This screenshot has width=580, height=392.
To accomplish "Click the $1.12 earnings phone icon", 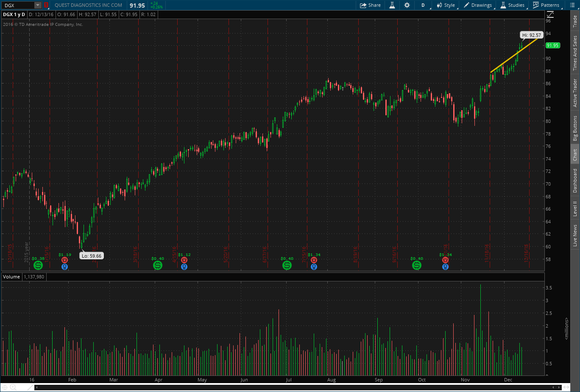I will pos(184,260).
